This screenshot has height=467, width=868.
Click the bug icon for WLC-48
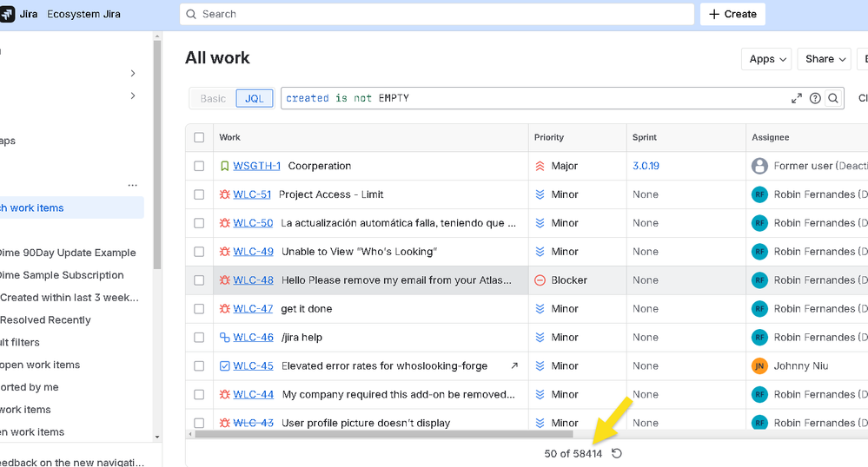click(x=225, y=280)
